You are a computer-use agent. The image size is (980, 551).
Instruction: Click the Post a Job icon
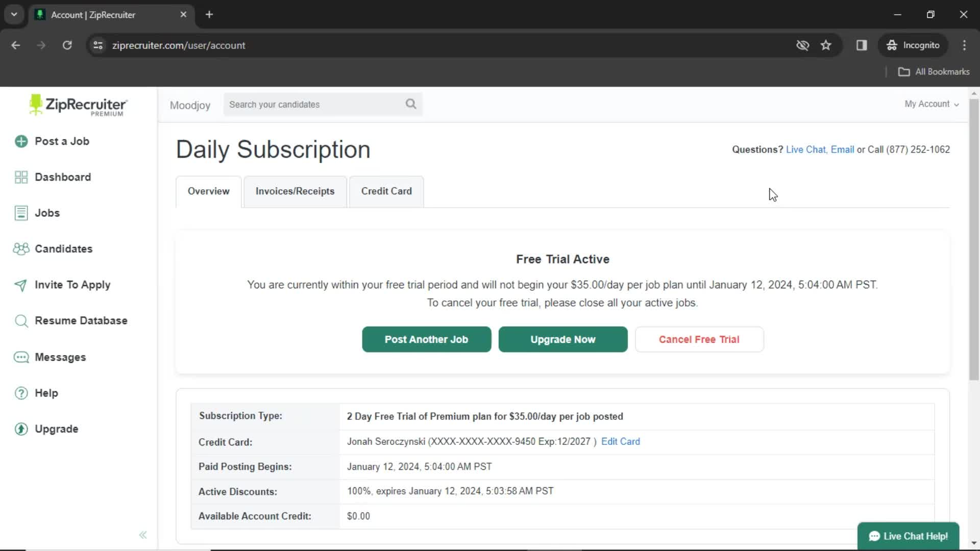[21, 141]
